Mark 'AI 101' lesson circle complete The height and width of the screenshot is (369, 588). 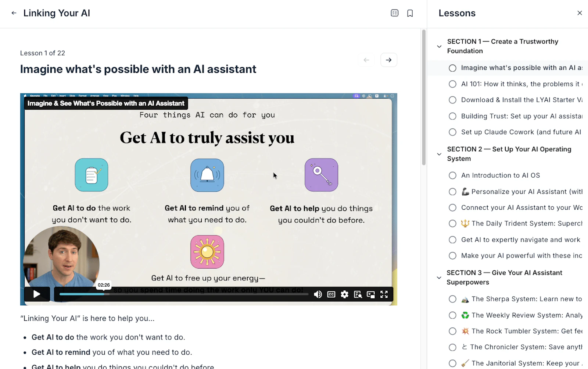452,84
